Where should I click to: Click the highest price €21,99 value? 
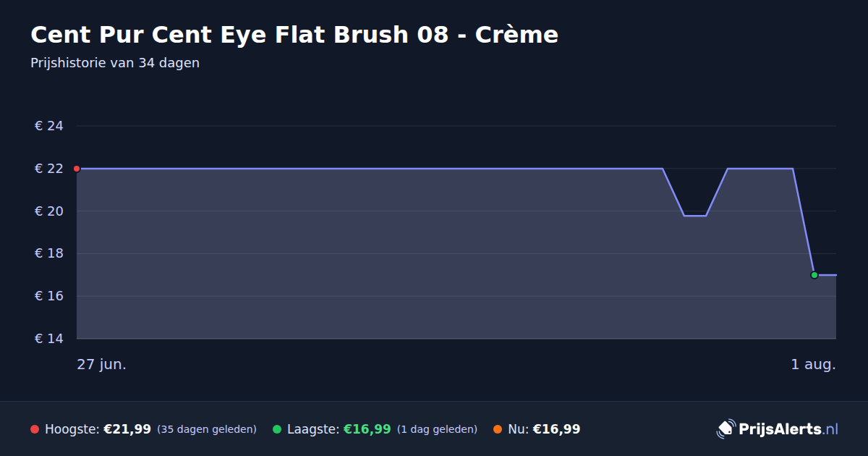pyautogui.click(x=127, y=429)
